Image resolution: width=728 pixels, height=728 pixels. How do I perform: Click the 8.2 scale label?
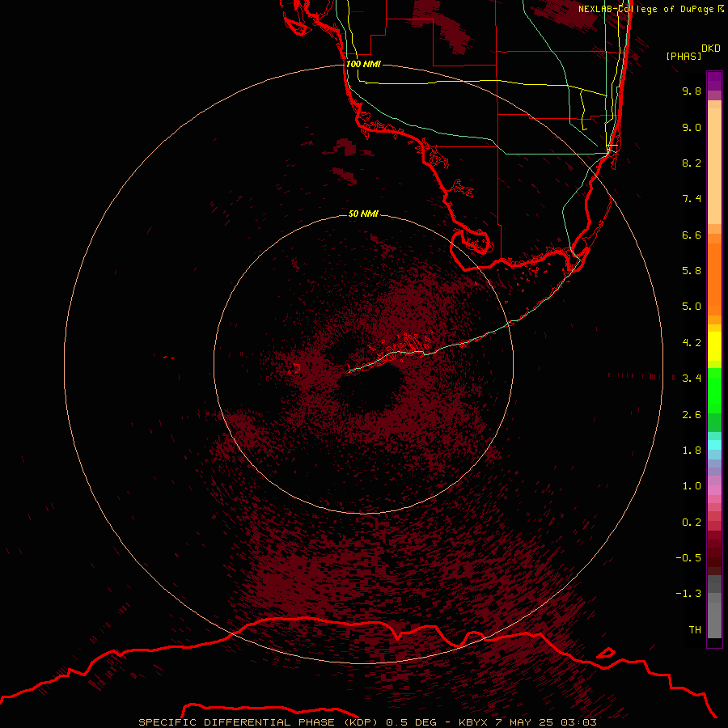(692, 163)
